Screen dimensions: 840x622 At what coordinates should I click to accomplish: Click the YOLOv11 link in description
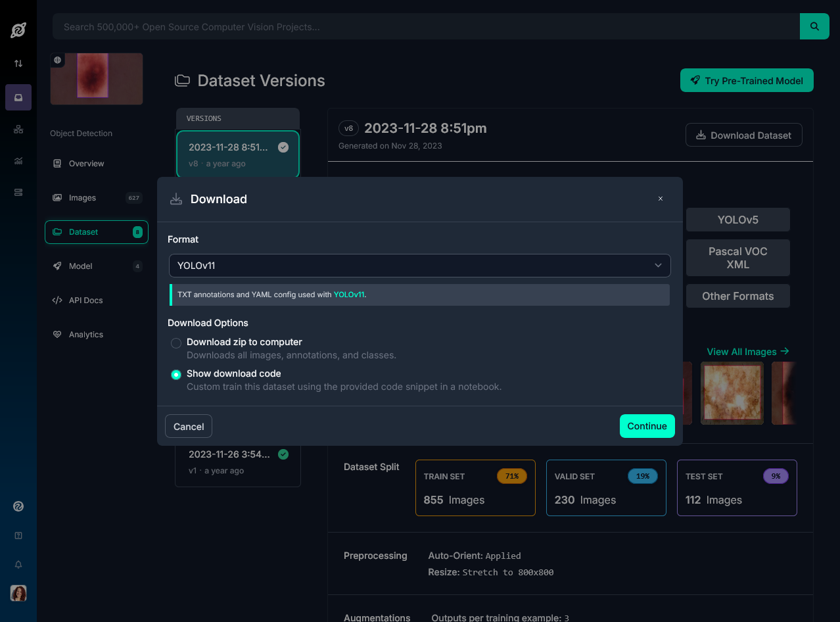[x=348, y=295]
